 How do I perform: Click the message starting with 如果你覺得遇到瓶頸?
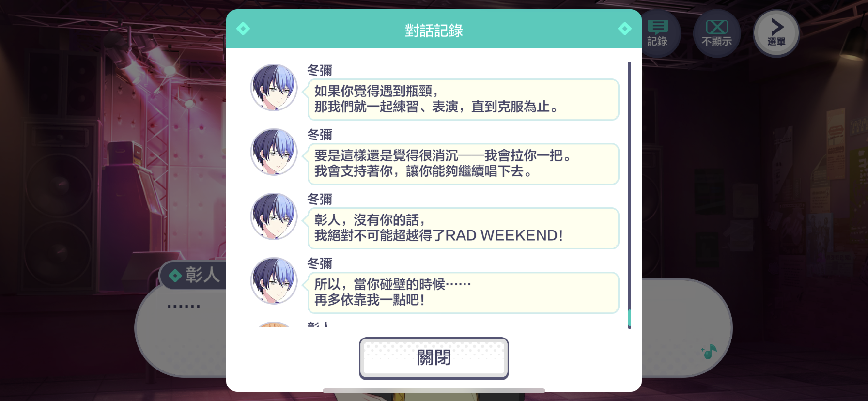click(463, 99)
